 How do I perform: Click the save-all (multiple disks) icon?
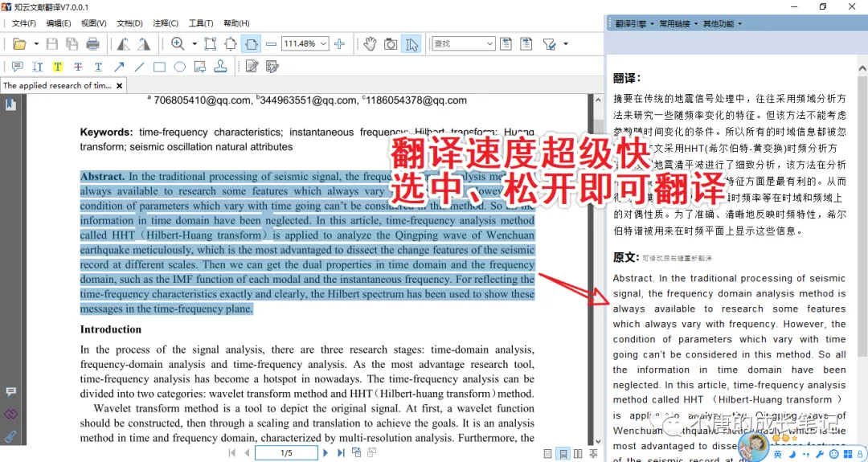click(x=72, y=43)
